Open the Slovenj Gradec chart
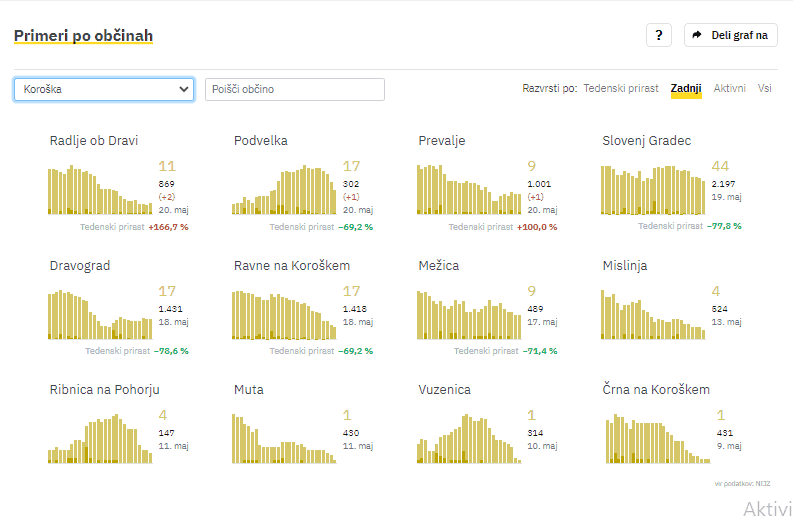 (x=653, y=190)
